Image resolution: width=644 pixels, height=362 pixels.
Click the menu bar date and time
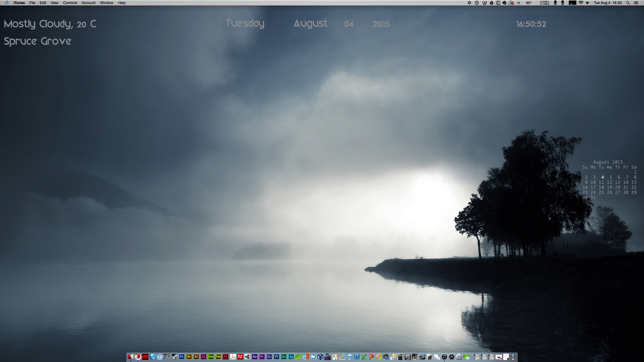[608, 3]
